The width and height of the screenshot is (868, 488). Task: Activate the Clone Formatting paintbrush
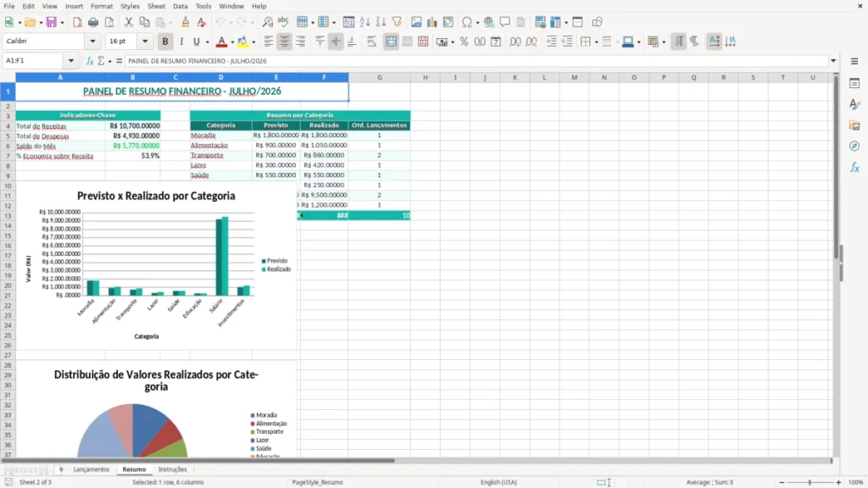click(186, 22)
